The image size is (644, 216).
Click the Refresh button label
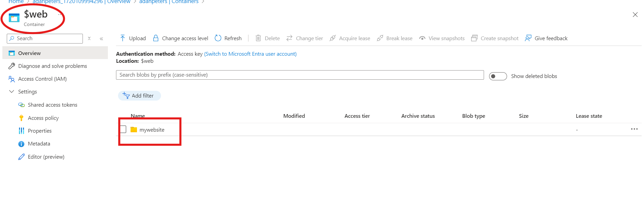tap(233, 38)
